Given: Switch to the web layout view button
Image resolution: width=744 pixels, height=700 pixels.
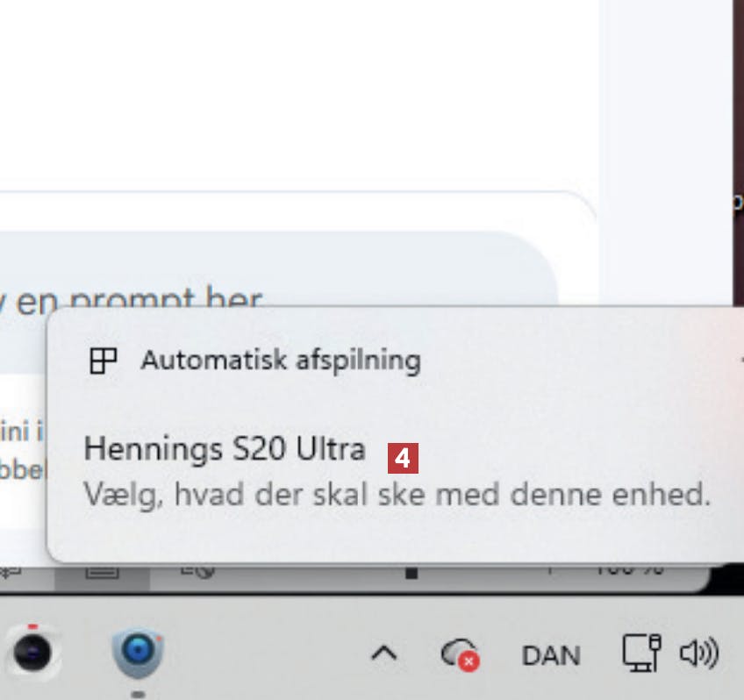Looking at the screenshot, I should tap(197, 571).
